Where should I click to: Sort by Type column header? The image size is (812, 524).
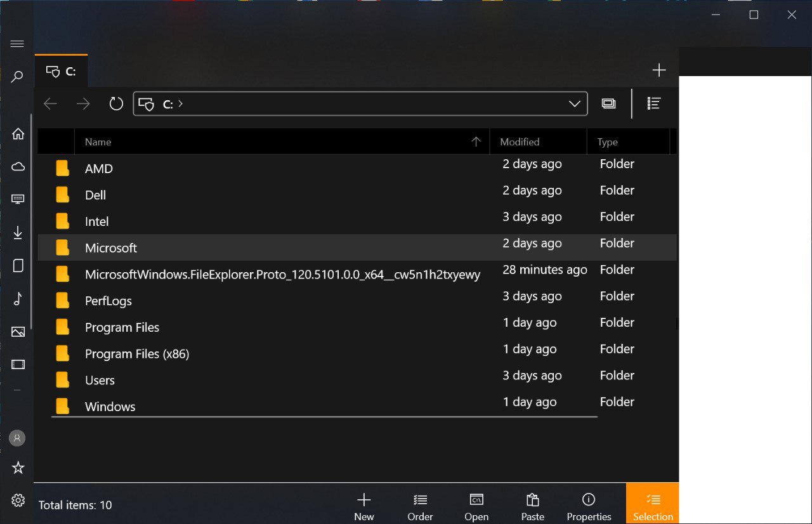628,141
